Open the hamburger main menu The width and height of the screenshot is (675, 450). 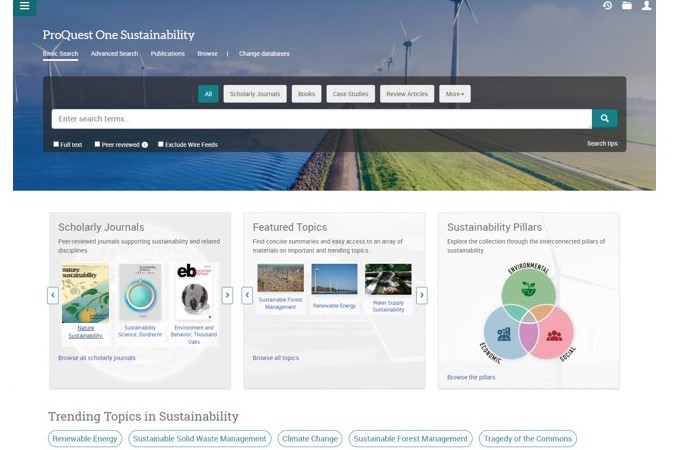click(24, 7)
